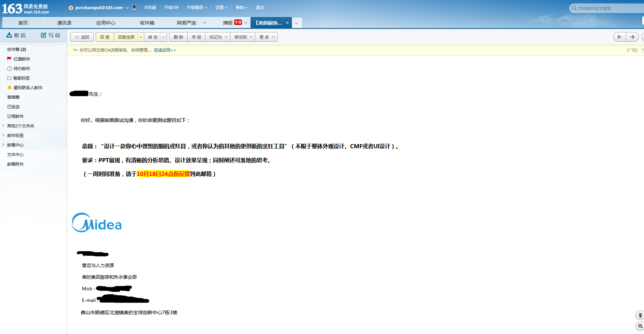Open 待办邮件 to-do mail folder
This screenshot has height=334, width=644.
tap(22, 69)
